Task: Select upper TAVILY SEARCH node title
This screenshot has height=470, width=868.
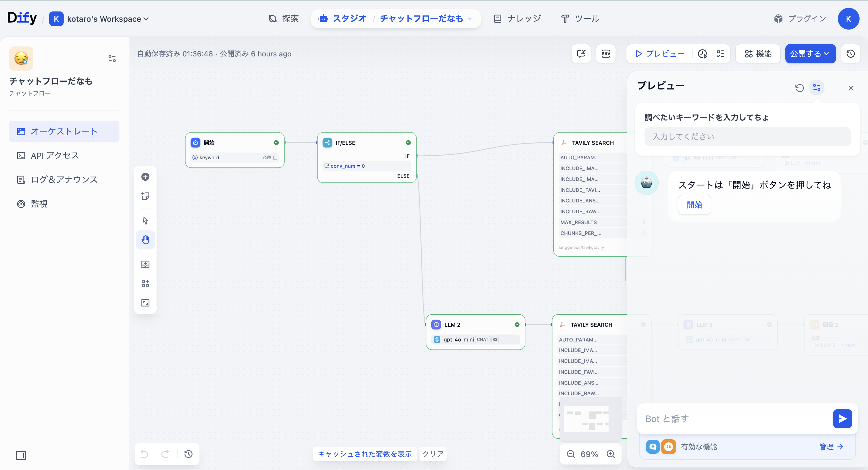Action: pos(593,143)
